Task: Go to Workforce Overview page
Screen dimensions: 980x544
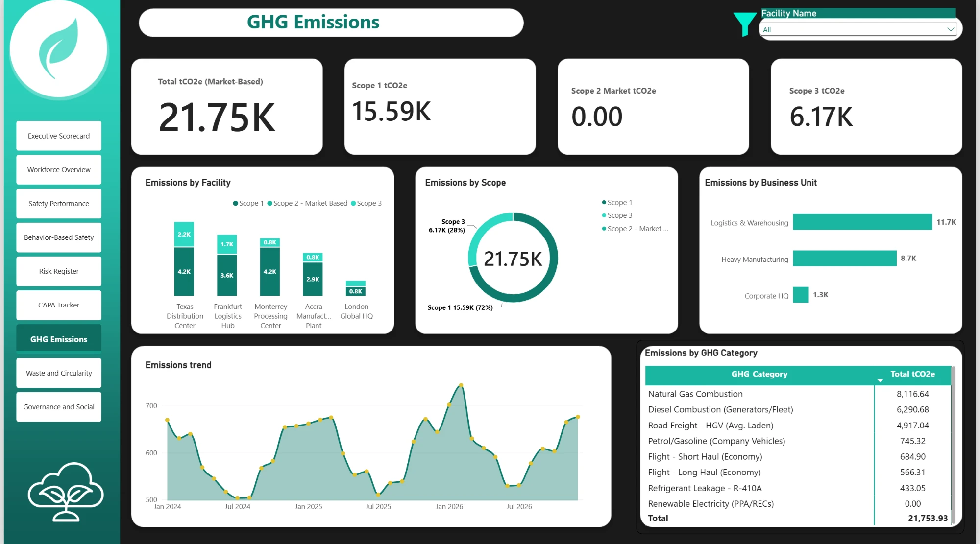Action: point(59,169)
